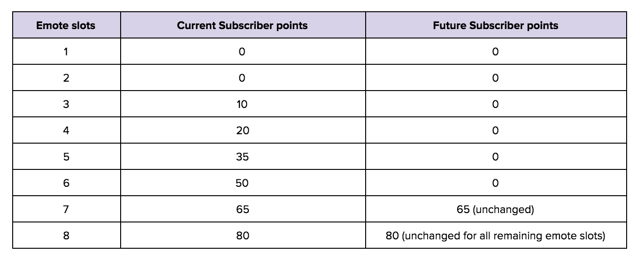Select emote slot 5 row label
The image size is (644, 260).
point(66,157)
